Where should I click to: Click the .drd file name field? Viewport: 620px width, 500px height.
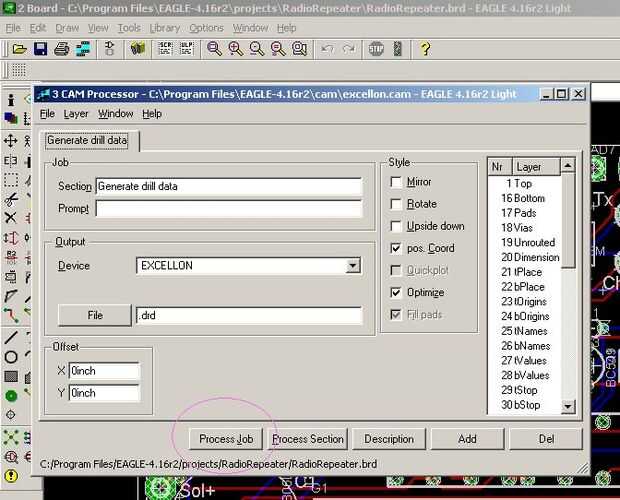249,315
